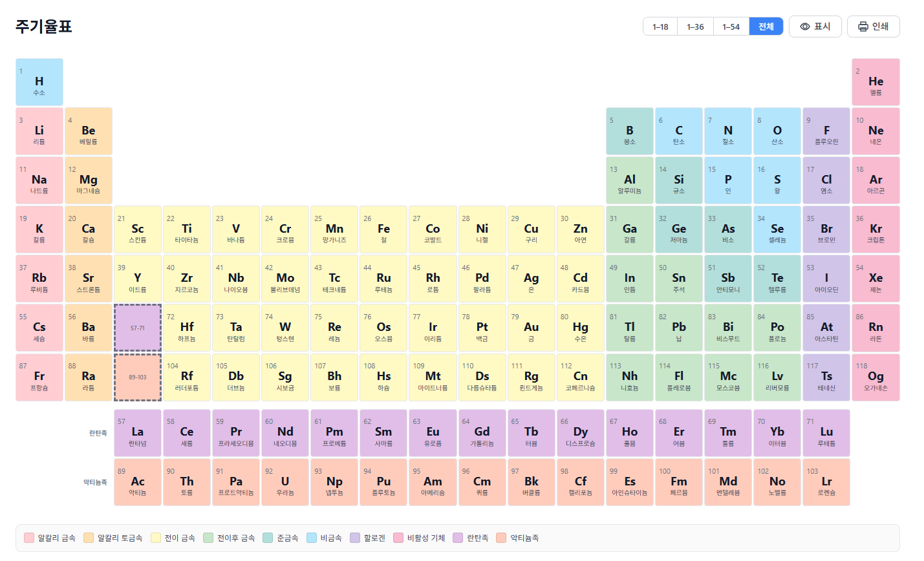The image size is (924, 561).
Task: Select the 전체 view tab
Action: pyautogui.click(x=766, y=26)
